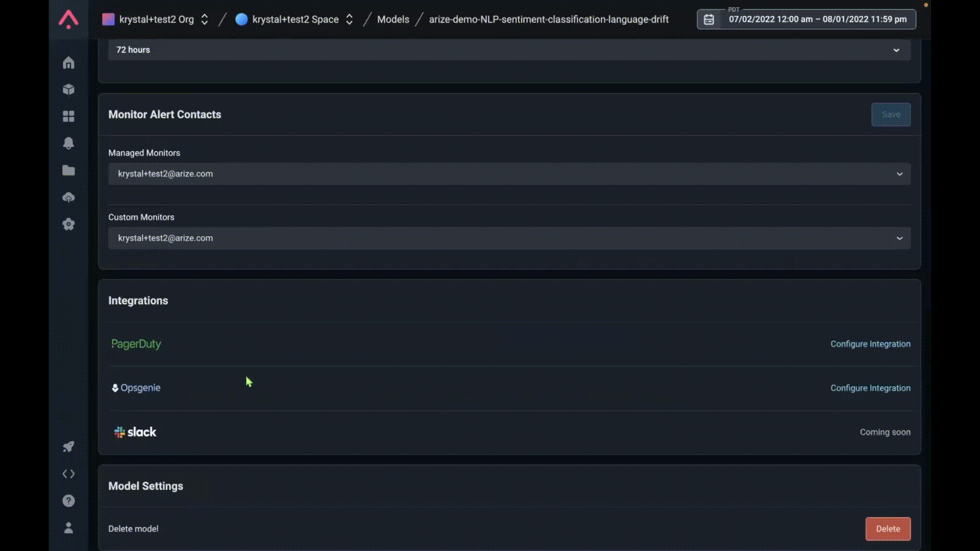Click the Arize logo icon

[x=68, y=19]
